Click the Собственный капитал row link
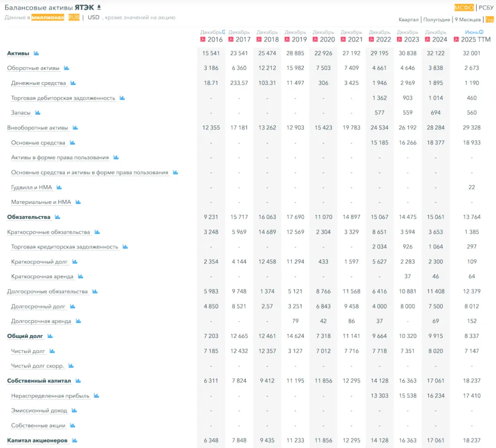Screen dimensions: 496x448 click(x=39, y=380)
